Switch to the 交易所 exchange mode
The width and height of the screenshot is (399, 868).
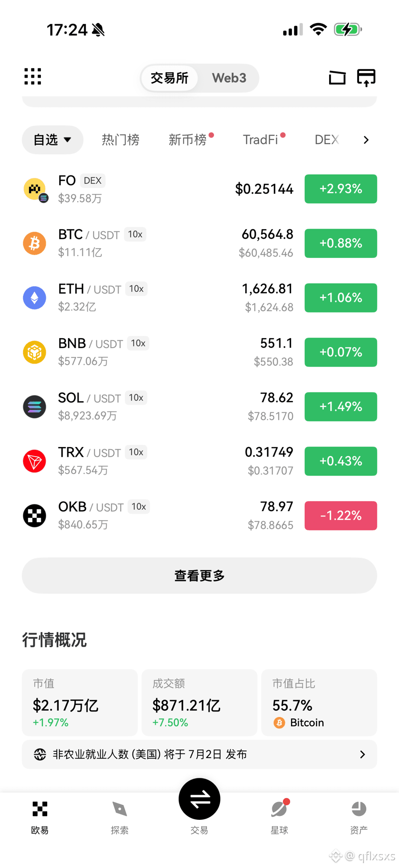[x=170, y=78]
